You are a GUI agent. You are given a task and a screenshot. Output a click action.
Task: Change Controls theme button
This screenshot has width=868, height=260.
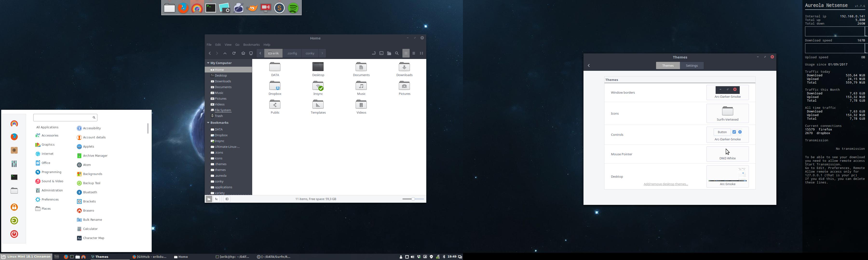[727, 135]
